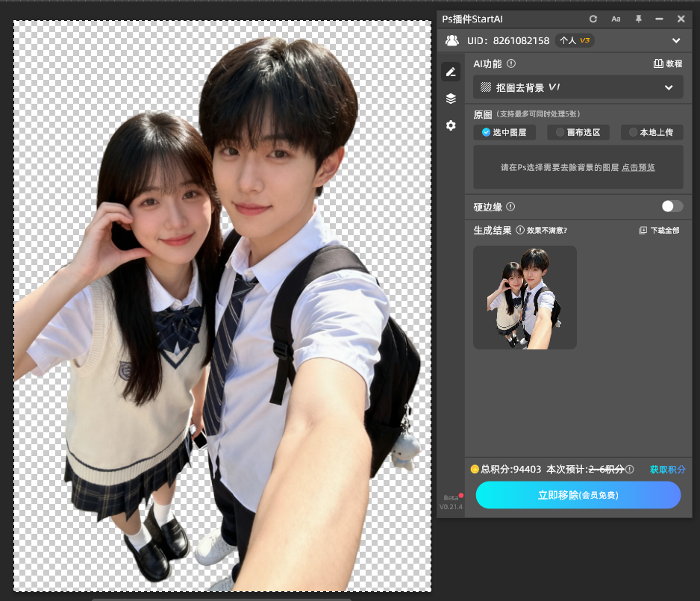Pin the StartAI plugin panel
The height and width of the screenshot is (601, 700).
pos(638,19)
